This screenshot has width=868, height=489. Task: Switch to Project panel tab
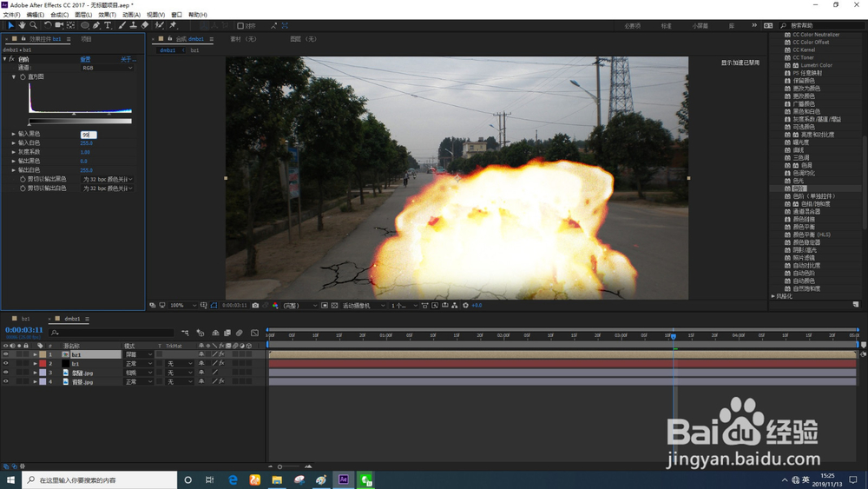(x=86, y=39)
